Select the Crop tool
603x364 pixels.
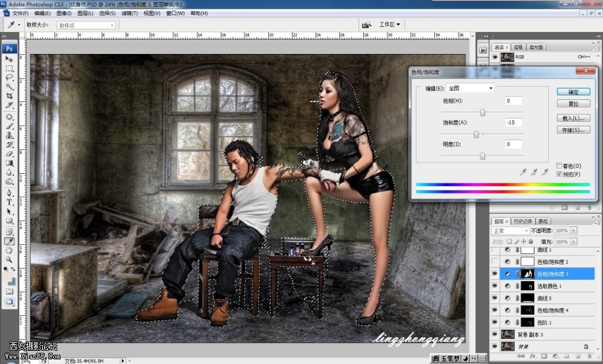tap(10, 96)
